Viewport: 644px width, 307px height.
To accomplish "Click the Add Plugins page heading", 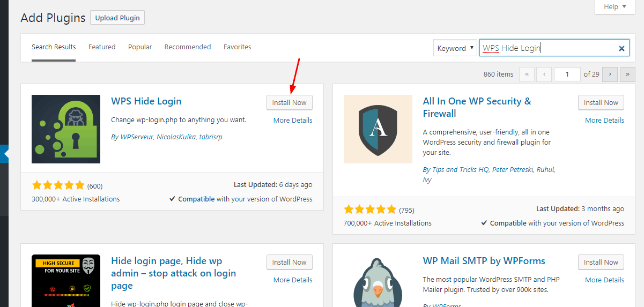I will [x=53, y=18].
